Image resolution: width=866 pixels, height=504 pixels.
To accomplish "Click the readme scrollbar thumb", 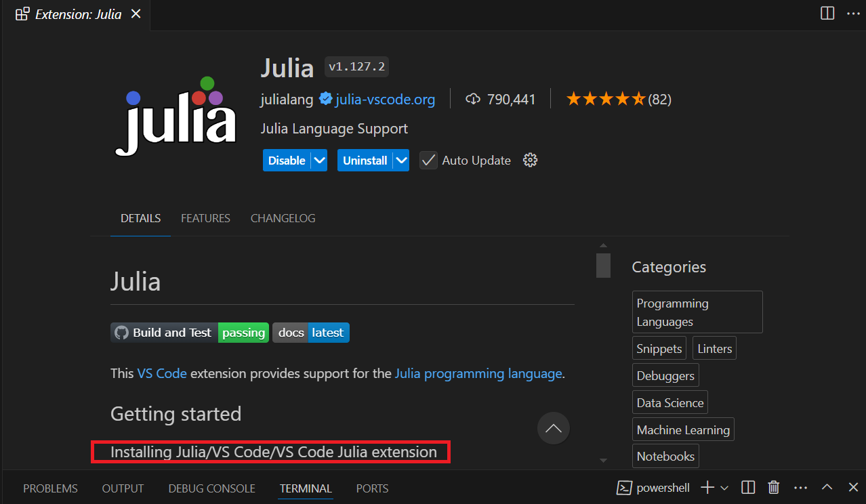I will pyautogui.click(x=603, y=266).
